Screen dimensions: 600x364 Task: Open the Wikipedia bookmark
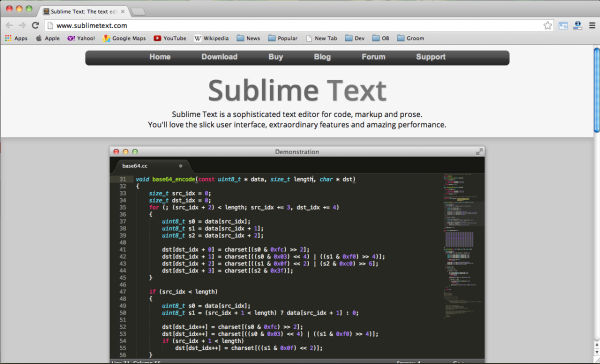coord(211,38)
